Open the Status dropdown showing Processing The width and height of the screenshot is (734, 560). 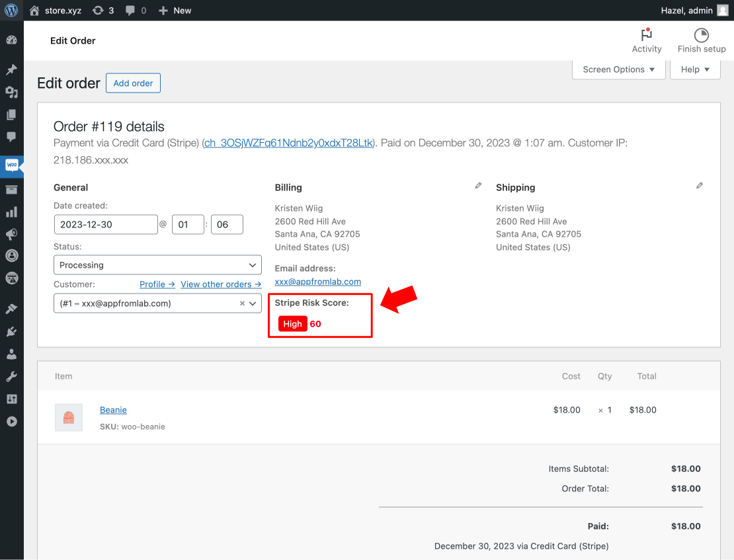coord(158,265)
